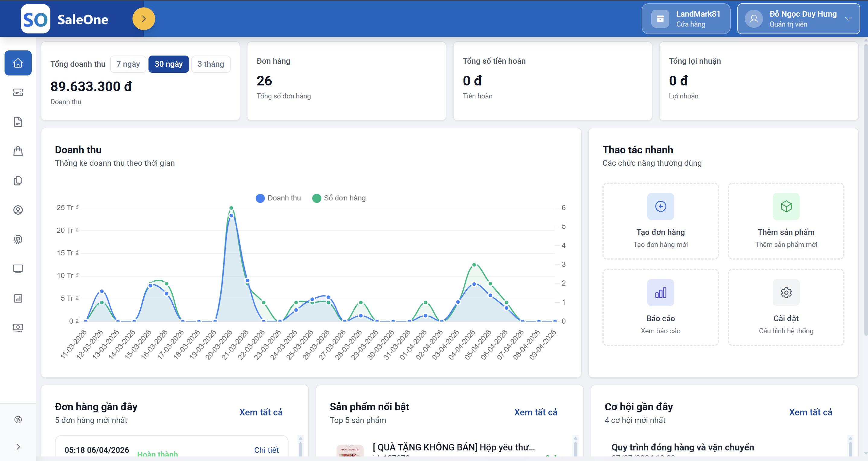Open the LandMark81 store selector
This screenshot has height=461, width=868.
[686, 19]
